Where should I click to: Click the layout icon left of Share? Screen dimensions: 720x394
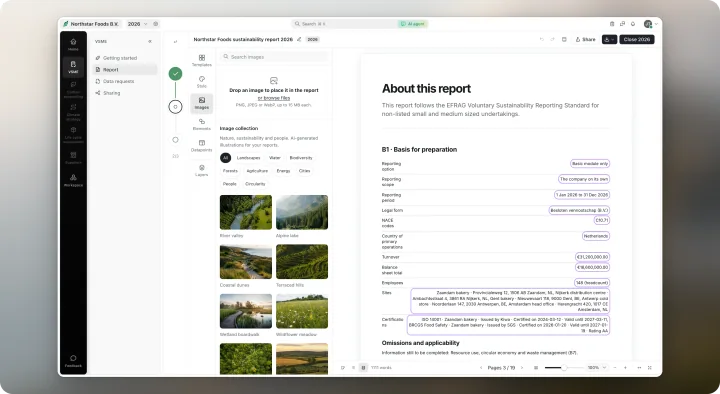coord(564,39)
